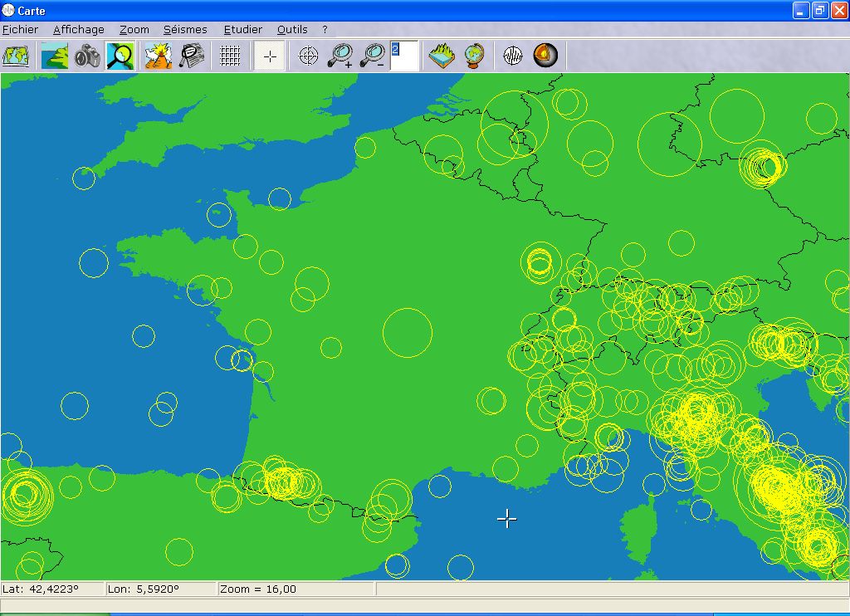Toggle the crosshair cursor button
850x616 pixels.
pyautogui.click(x=270, y=56)
